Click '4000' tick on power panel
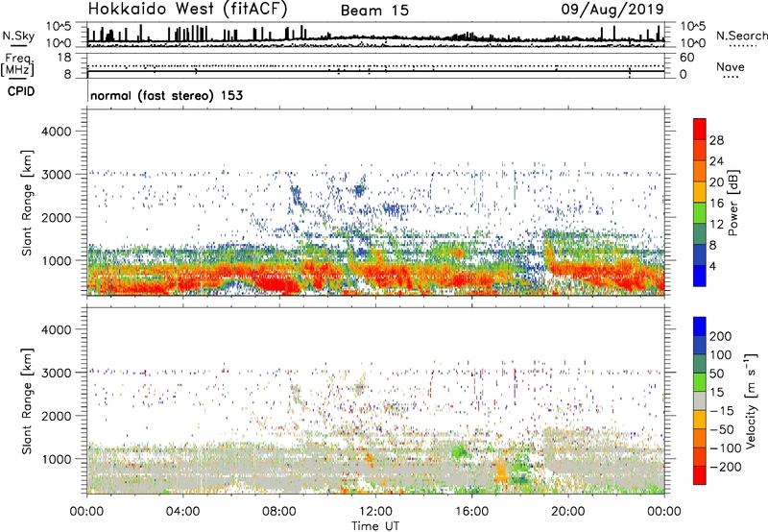The height and width of the screenshot is (532, 768). [57, 132]
